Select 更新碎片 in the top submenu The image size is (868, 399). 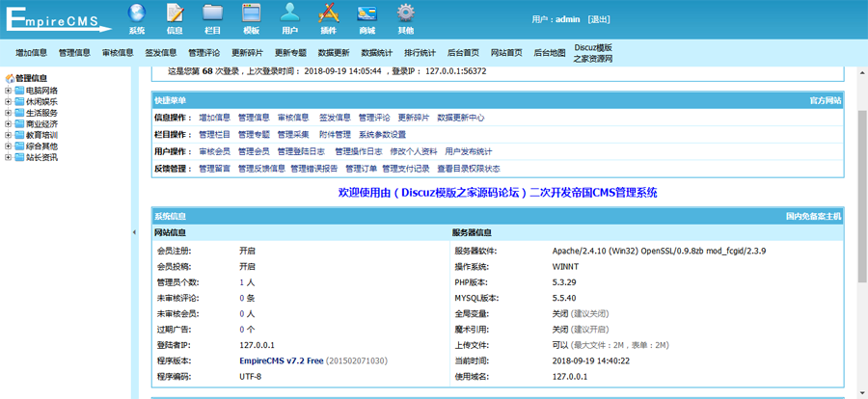(x=247, y=53)
